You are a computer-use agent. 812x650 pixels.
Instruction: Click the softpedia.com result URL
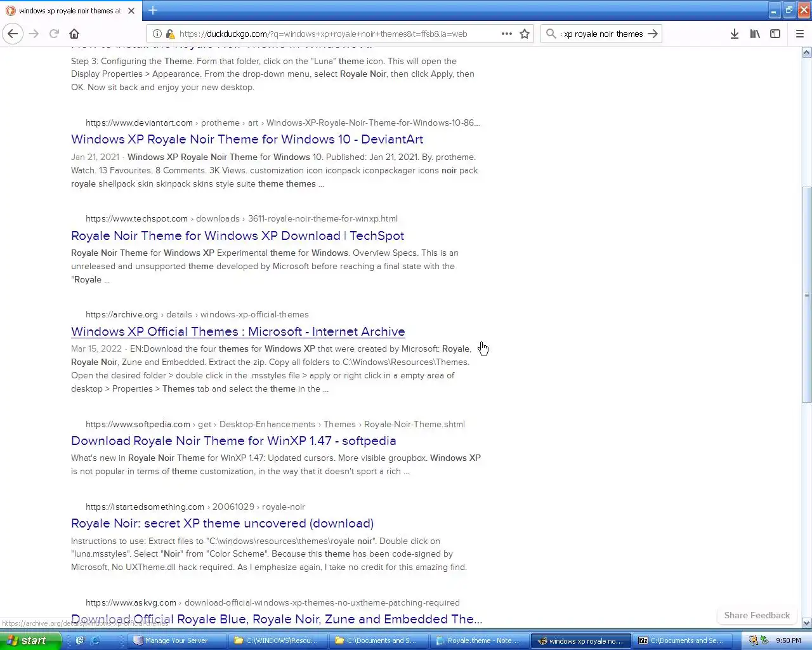[x=275, y=424]
